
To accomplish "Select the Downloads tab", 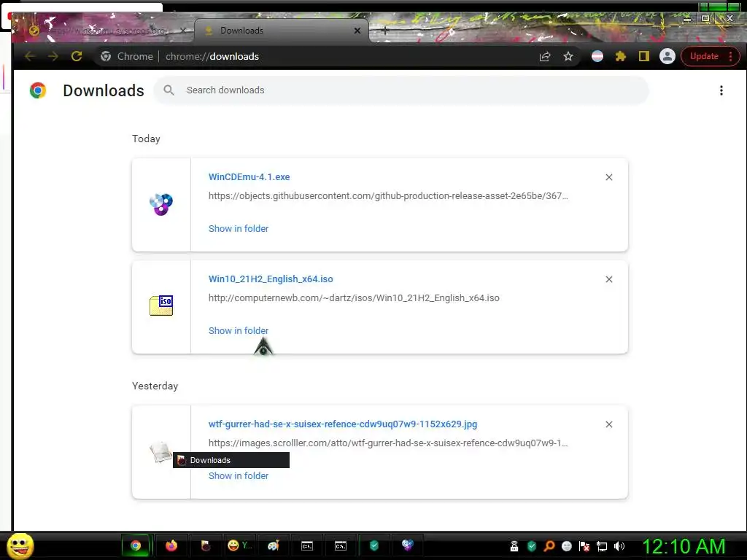I will click(x=281, y=31).
